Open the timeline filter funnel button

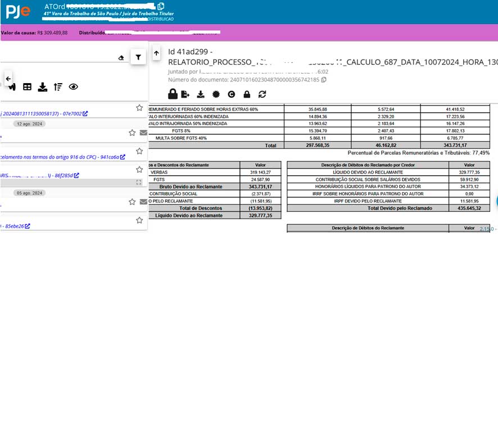[x=138, y=57]
